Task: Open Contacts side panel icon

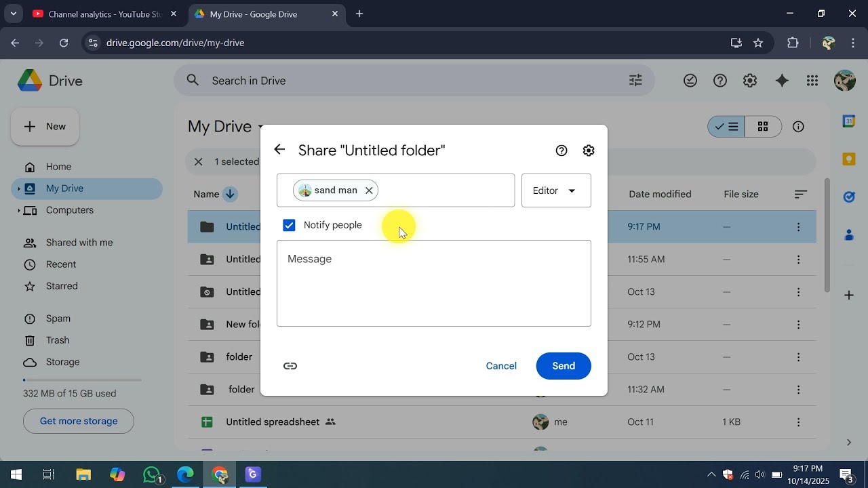Action: (x=848, y=235)
